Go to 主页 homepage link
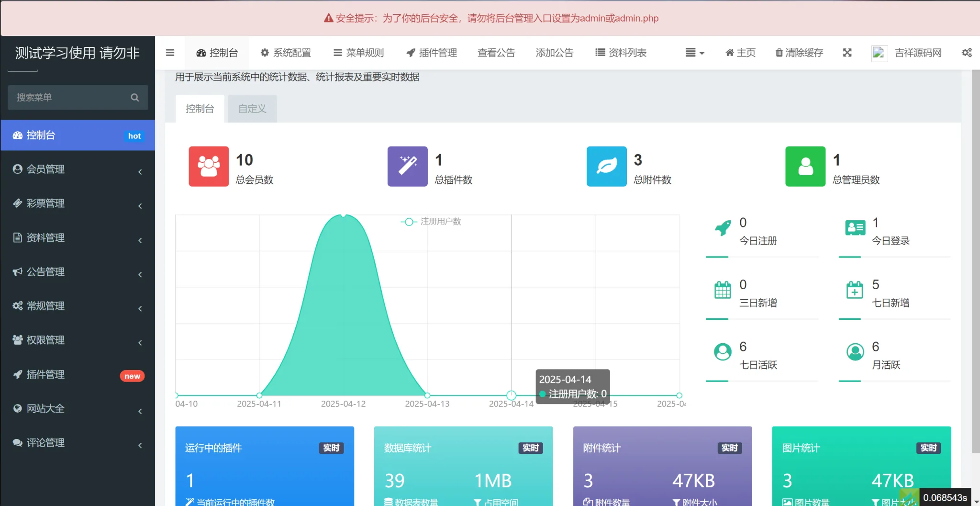This screenshot has width=980, height=506. click(x=739, y=53)
